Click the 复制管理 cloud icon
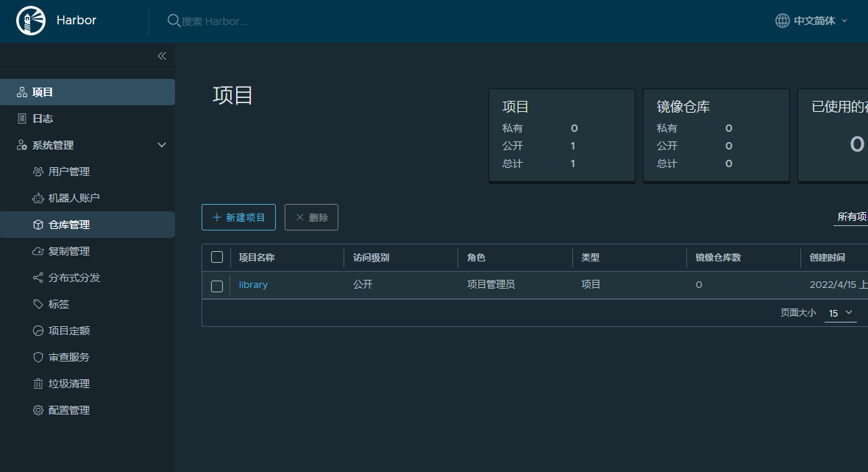 38,252
